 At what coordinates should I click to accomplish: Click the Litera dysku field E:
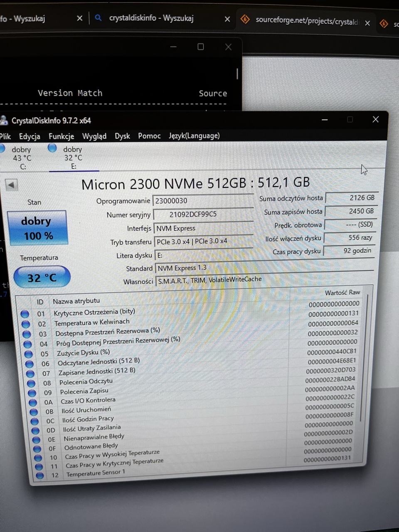coord(204,255)
